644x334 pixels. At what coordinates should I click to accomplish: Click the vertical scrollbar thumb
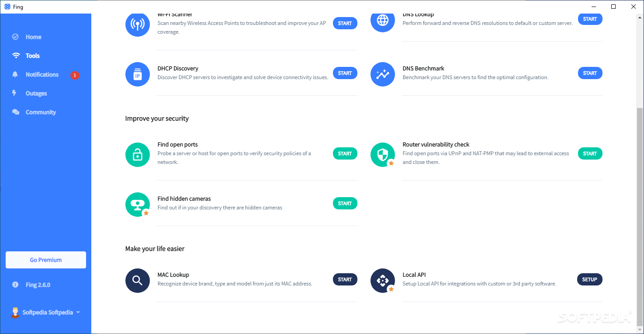(x=640, y=216)
